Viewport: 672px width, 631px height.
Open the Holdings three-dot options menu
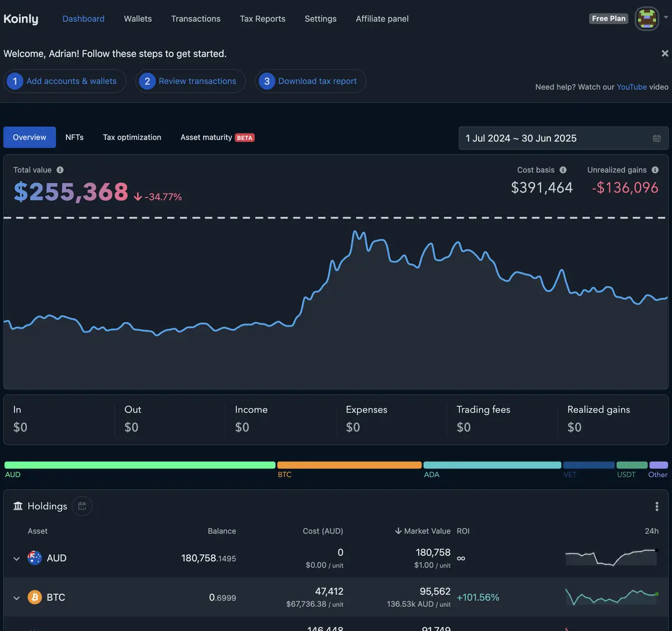point(656,507)
